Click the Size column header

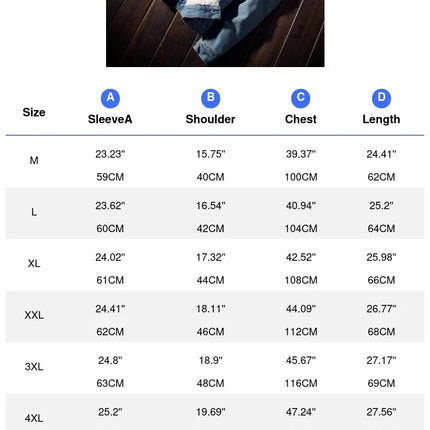click(34, 112)
